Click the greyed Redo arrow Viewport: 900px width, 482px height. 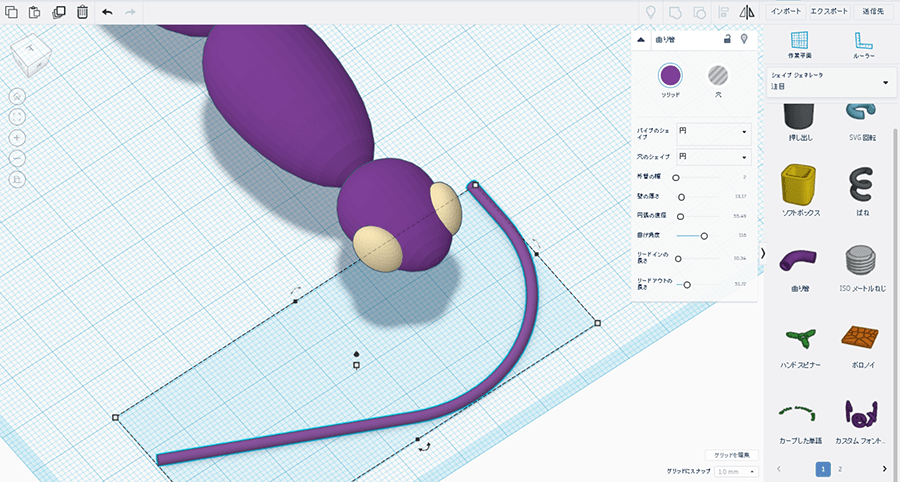tap(130, 12)
